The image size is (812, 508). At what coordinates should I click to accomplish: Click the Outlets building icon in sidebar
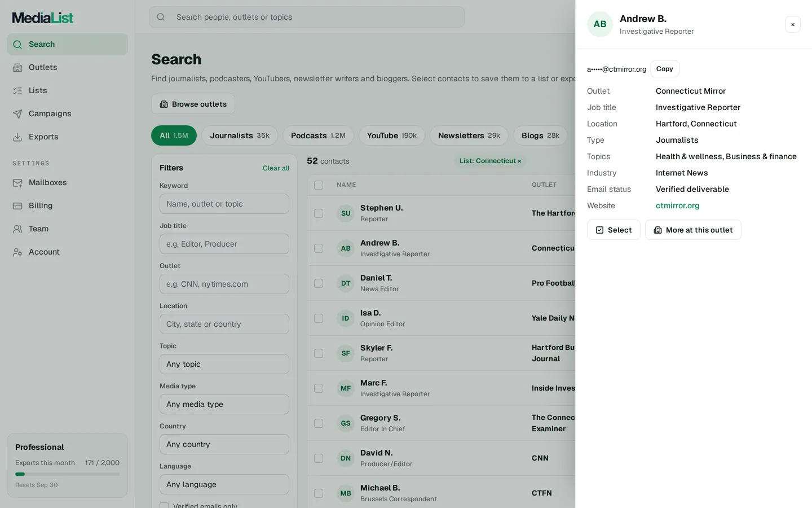17,68
